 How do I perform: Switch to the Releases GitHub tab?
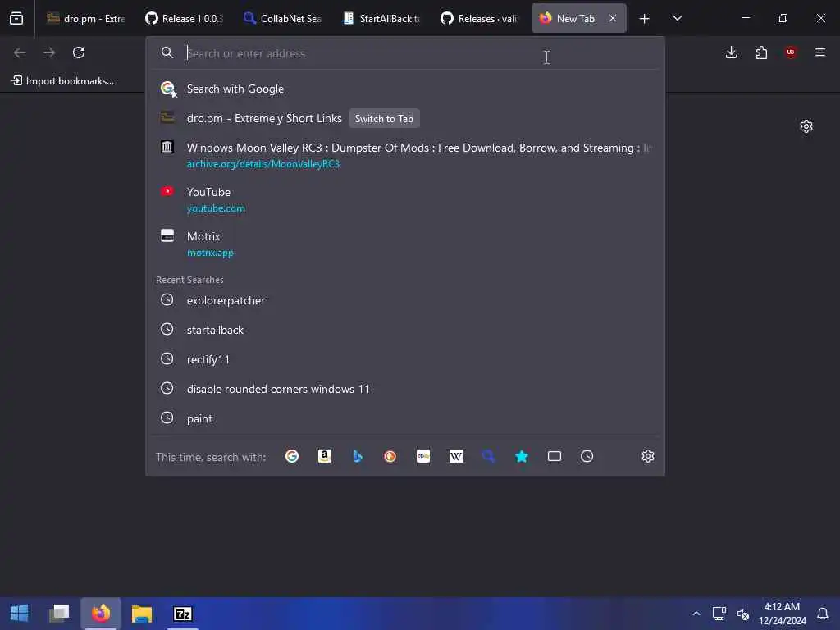479,18
